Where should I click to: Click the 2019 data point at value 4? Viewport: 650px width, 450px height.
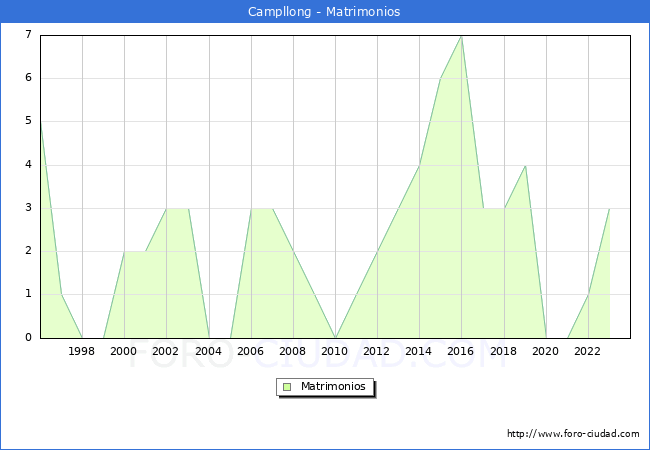coord(526,166)
